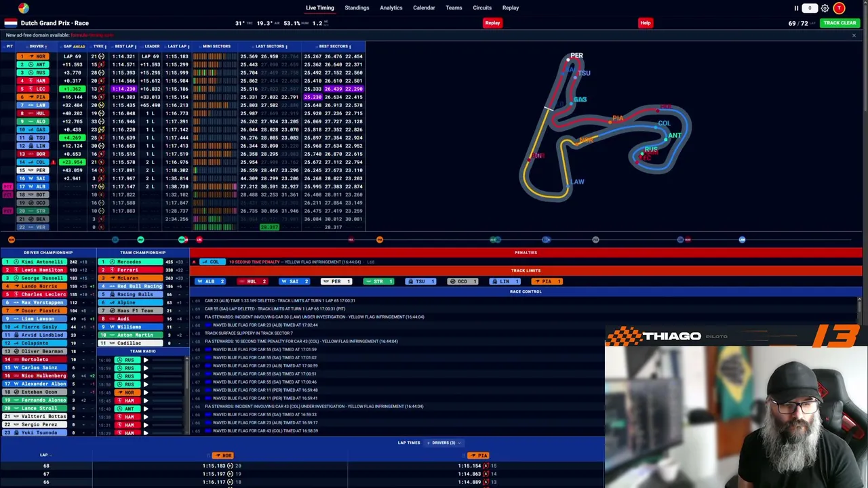Open Replay tab in top navigation
This screenshot has width=868, height=488.
(x=511, y=8)
